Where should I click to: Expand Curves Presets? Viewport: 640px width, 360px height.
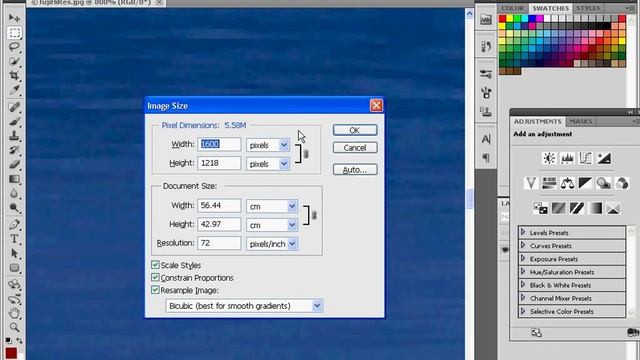523,245
